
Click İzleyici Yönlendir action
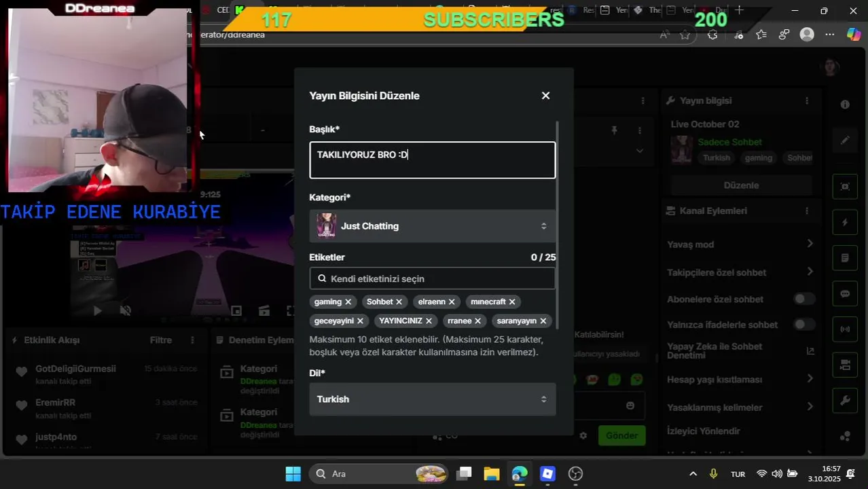point(704,431)
